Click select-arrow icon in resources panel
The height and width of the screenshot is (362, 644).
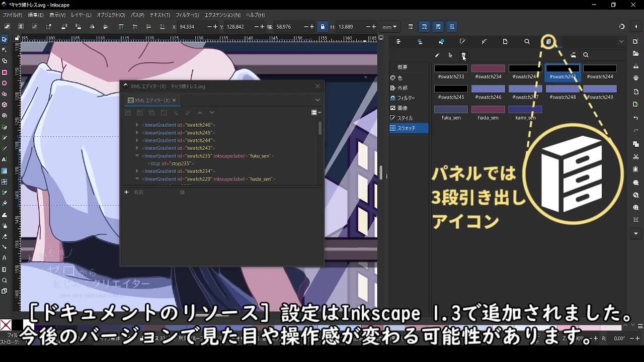(450, 55)
